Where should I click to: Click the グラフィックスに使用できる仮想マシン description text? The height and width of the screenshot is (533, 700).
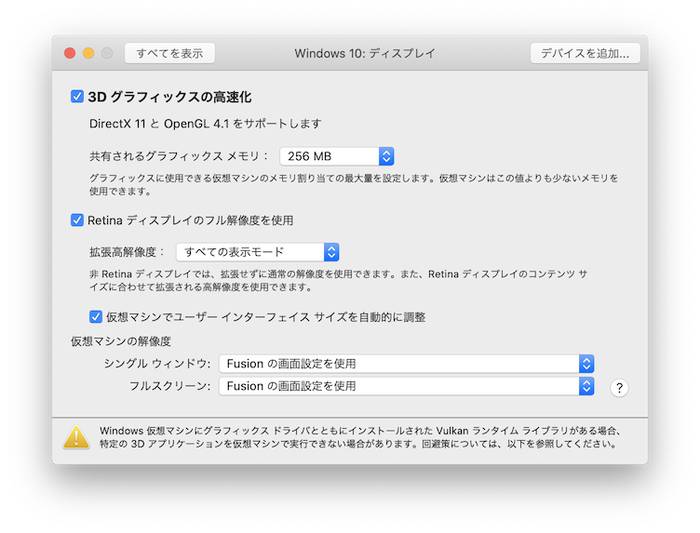click(x=354, y=184)
